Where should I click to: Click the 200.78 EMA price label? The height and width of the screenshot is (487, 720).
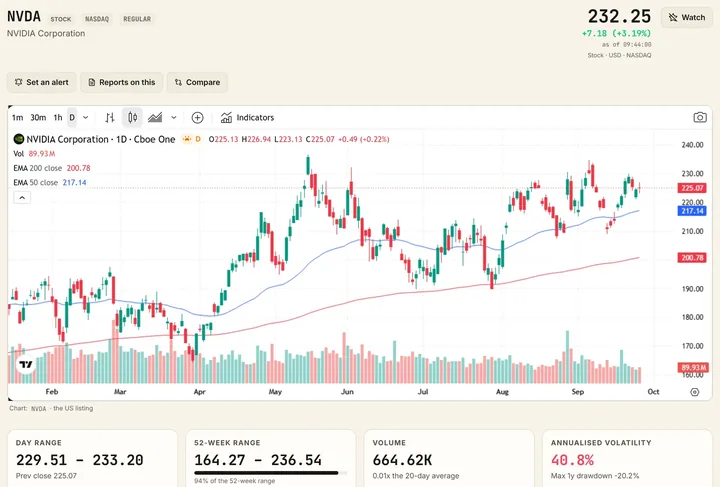(x=692, y=257)
